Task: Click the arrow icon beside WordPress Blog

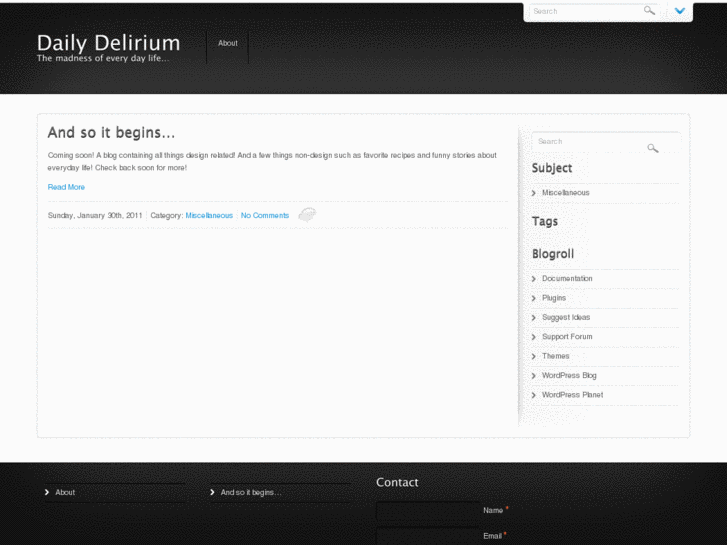Action: pyautogui.click(x=534, y=376)
